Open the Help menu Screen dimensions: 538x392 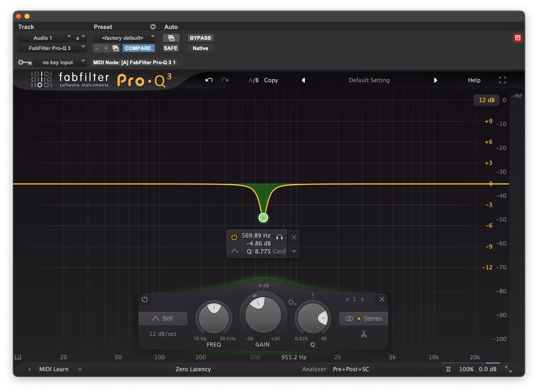tap(474, 80)
